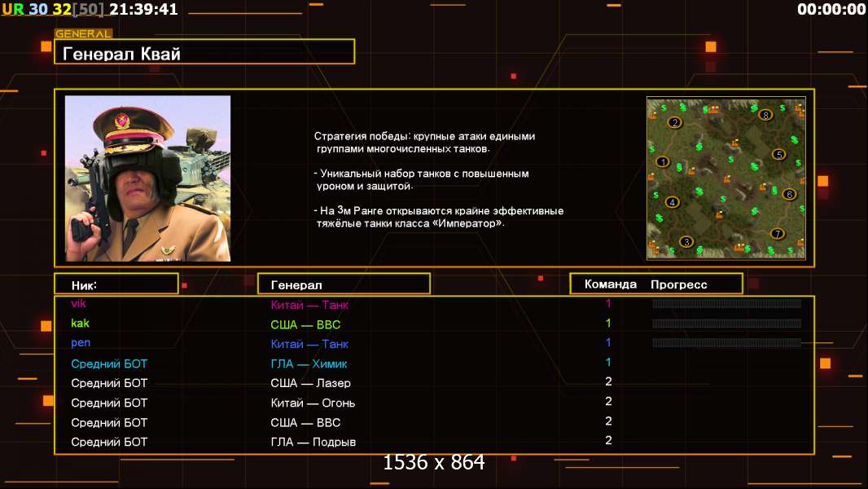This screenshot has height=489, width=868.
Task: Click white "США — ВВС" bot general entry
Action: click(x=305, y=422)
